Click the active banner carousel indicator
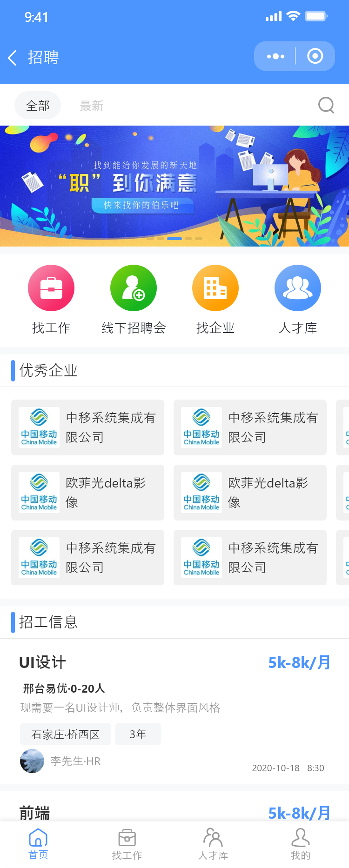 coord(174,238)
